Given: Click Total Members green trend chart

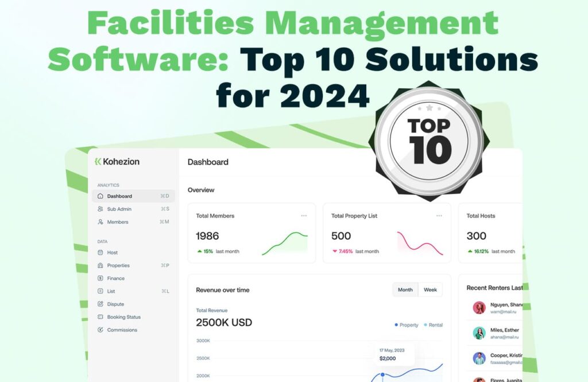Looking at the screenshot, I should pos(285,244).
